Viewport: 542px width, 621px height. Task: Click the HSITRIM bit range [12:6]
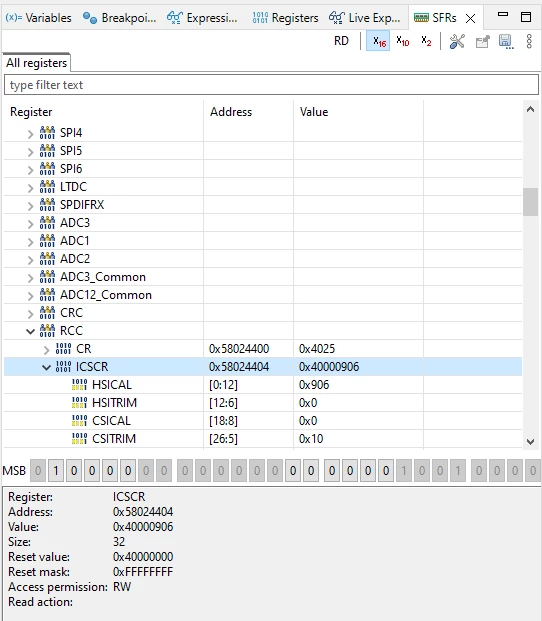[223, 403]
